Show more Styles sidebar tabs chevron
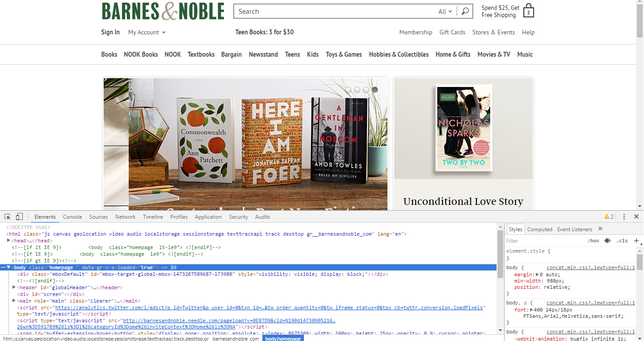This screenshot has height=341, width=644. 600,229
